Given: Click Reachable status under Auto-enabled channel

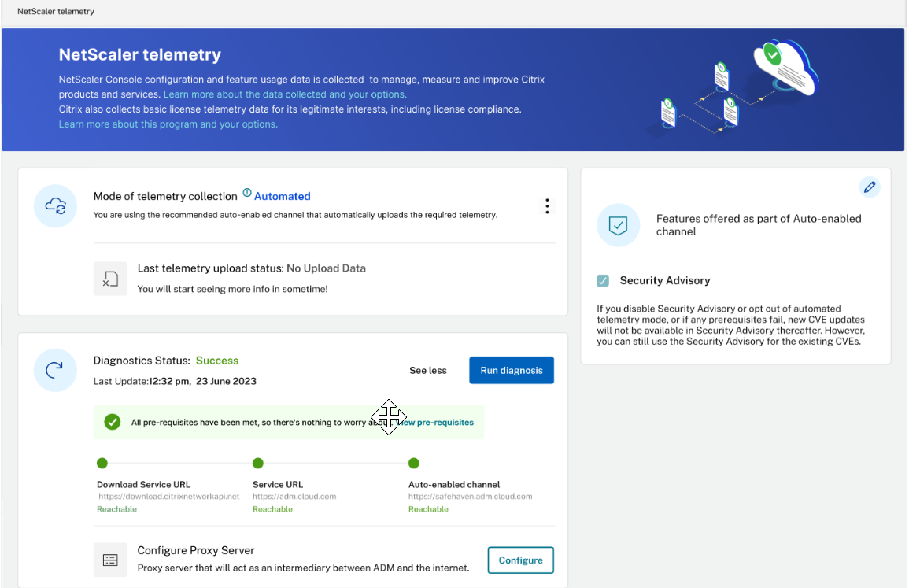Looking at the screenshot, I should [x=428, y=509].
